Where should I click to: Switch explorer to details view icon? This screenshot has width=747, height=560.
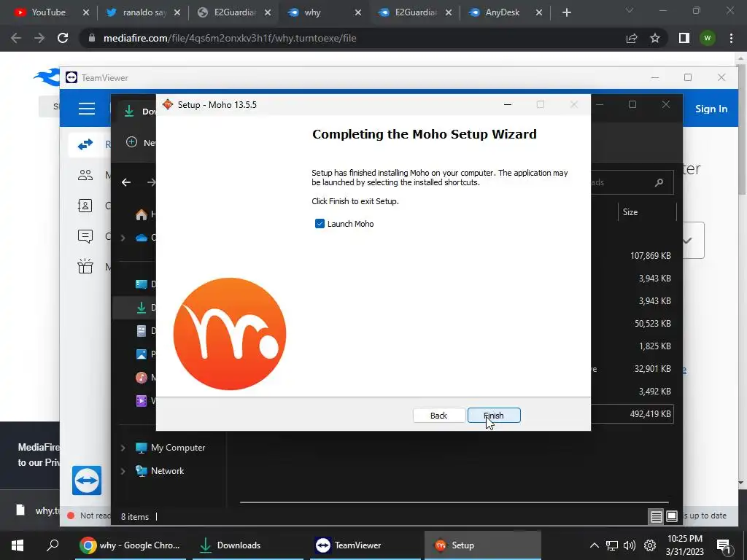point(656,516)
